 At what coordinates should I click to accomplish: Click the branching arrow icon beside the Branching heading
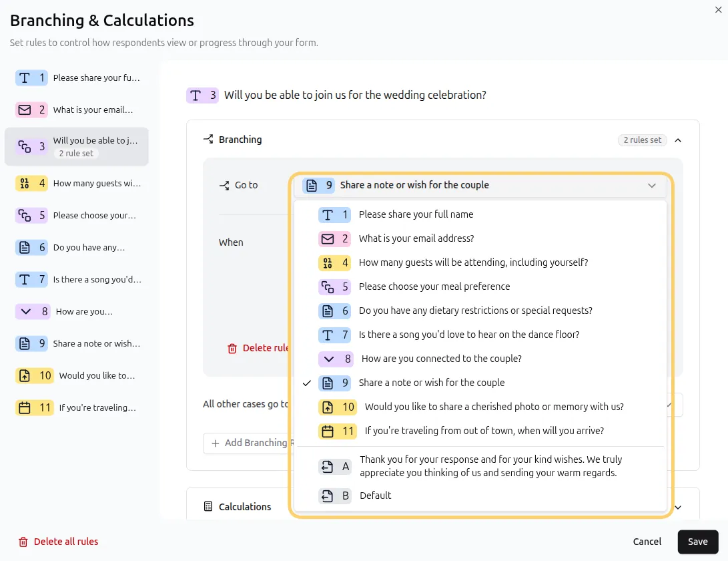[x=208, y=140]
